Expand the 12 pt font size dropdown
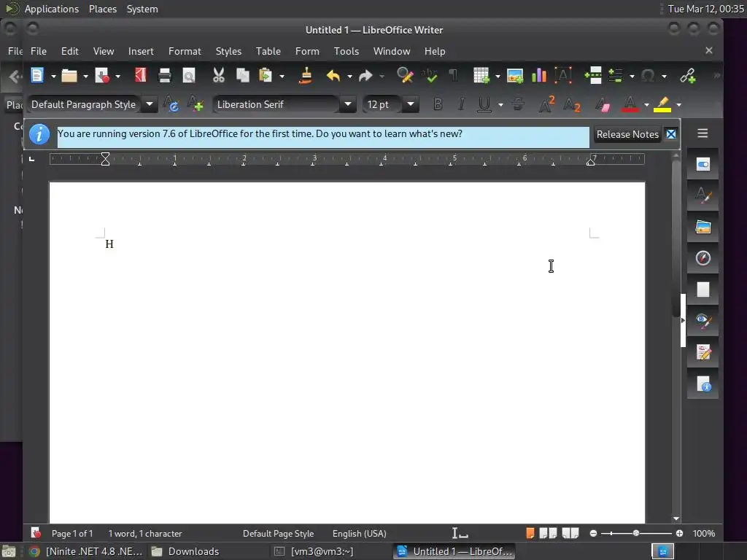The height and width of the screenshot is (560, 747). click(410, 104)
